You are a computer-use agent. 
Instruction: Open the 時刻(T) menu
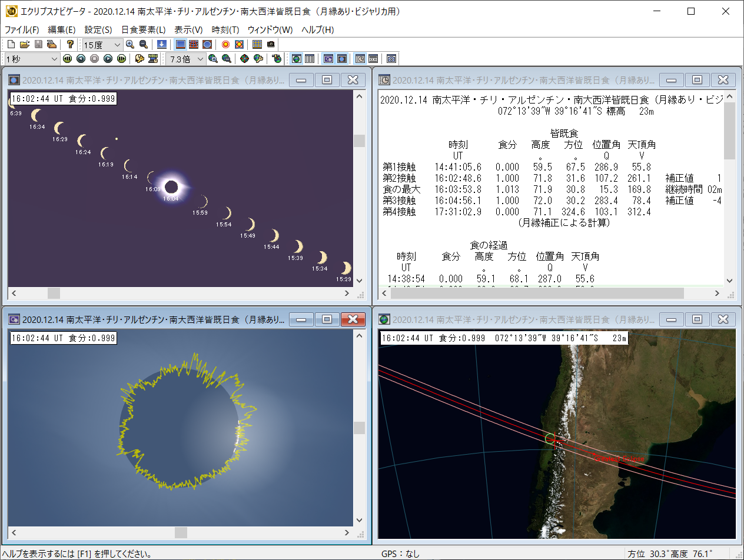tap(225, 30)
